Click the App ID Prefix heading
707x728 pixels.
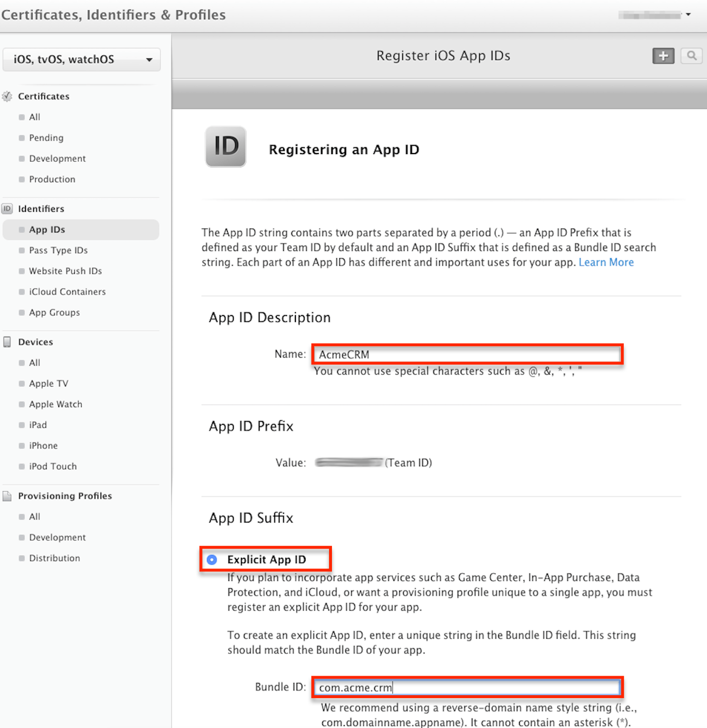[251, 427]
